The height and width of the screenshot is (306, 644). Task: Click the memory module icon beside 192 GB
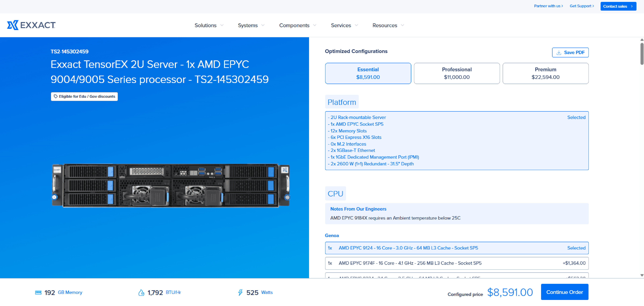pos(38,292)
